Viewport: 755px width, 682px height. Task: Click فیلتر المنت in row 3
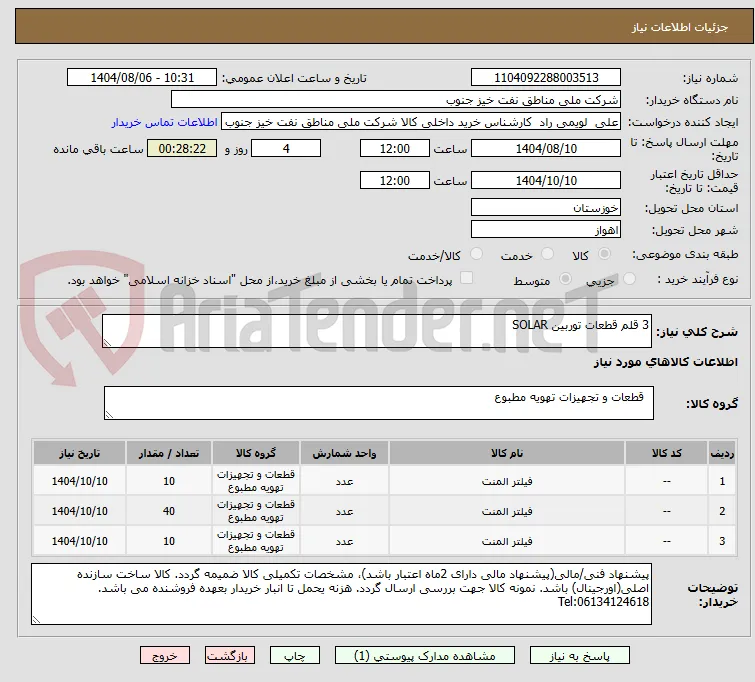[507, 541]
